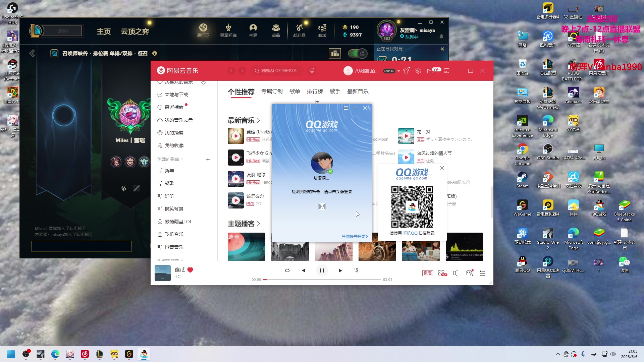Open League 藏品 collection icon

click(276, 30)
